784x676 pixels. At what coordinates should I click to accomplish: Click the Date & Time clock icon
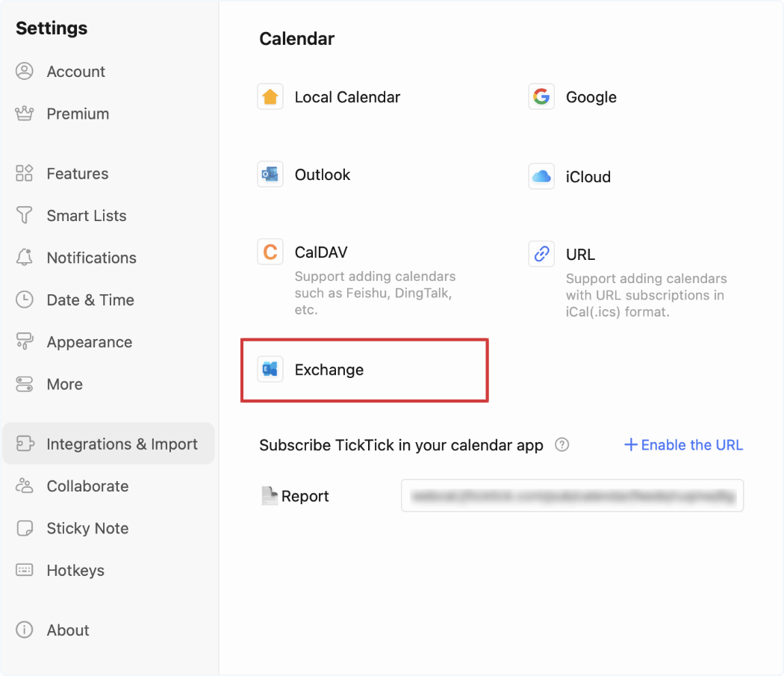[x=25, y=300]
